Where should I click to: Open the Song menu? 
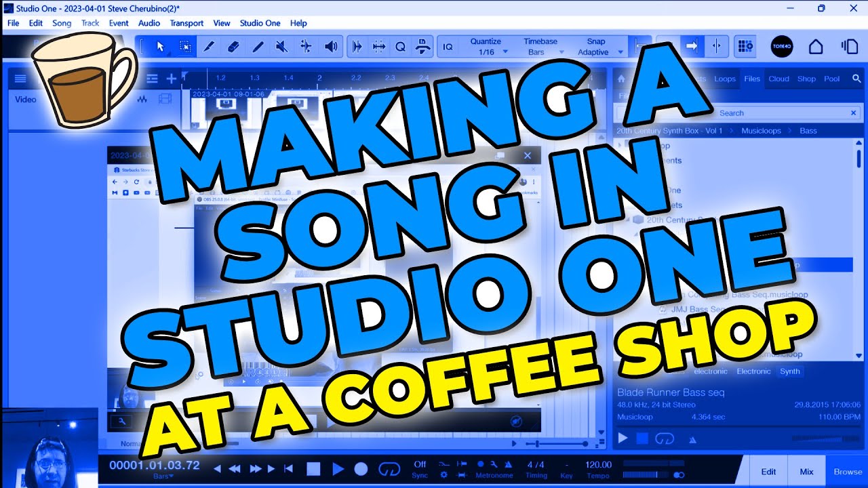[62, 23]
